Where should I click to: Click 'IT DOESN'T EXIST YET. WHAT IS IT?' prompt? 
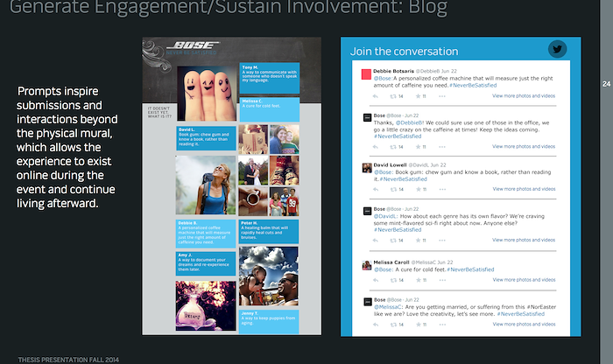pyautogui.click(x=159, y=113)
